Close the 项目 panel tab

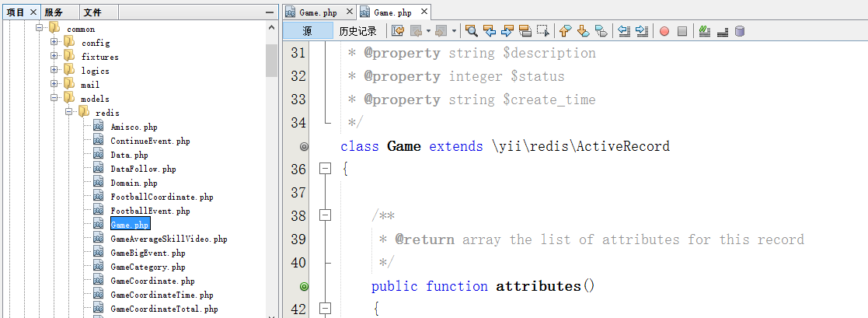pyautogui.click(x=33, y=12)
